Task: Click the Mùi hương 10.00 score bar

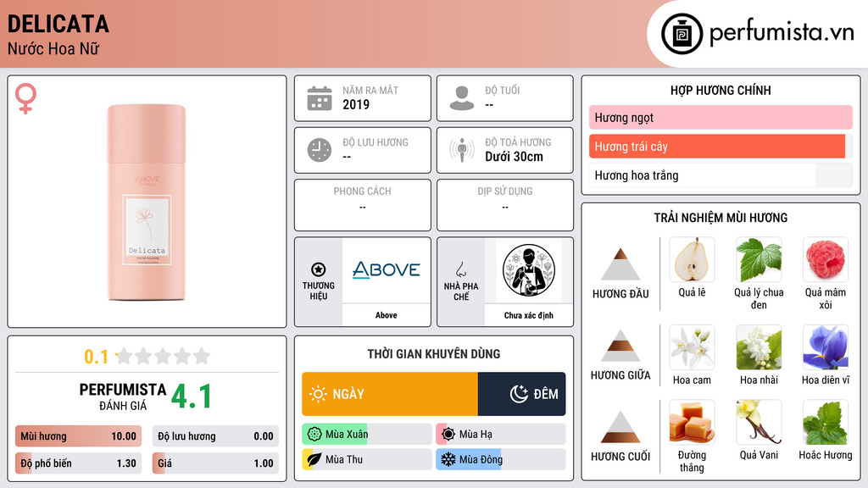Action: (x=78, y=436)
